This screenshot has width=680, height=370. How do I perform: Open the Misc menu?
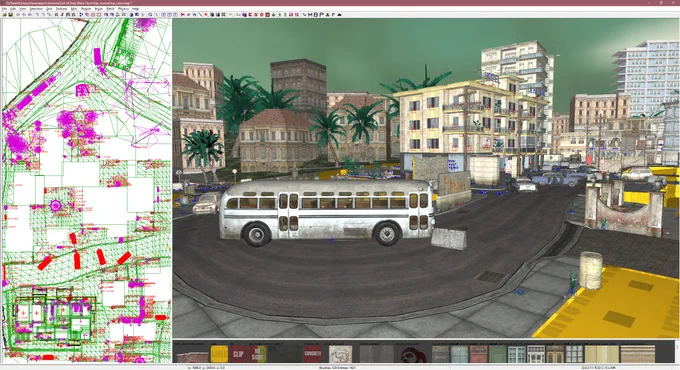pyautogui.click(x=74, y=9)
